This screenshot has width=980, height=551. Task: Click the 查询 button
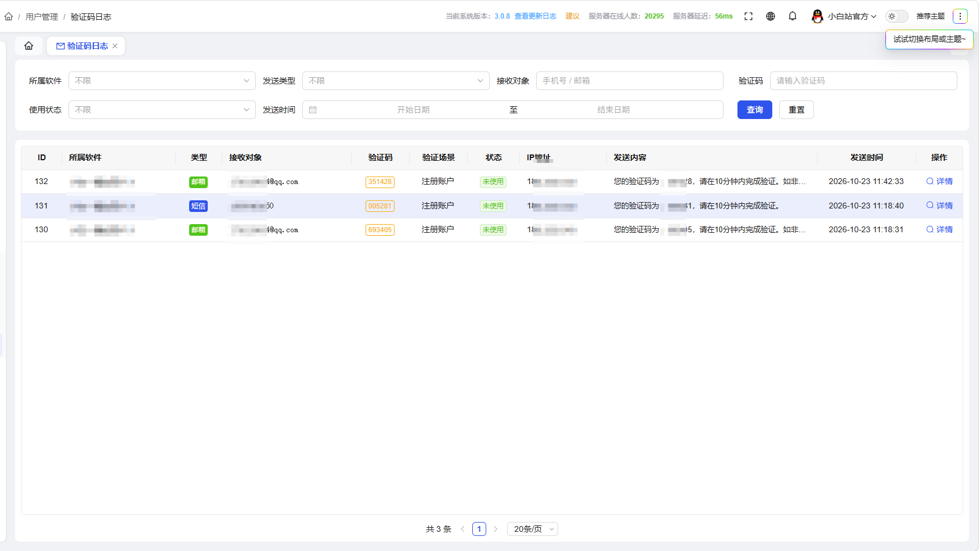pyautogui.click(x=755, y=110)
